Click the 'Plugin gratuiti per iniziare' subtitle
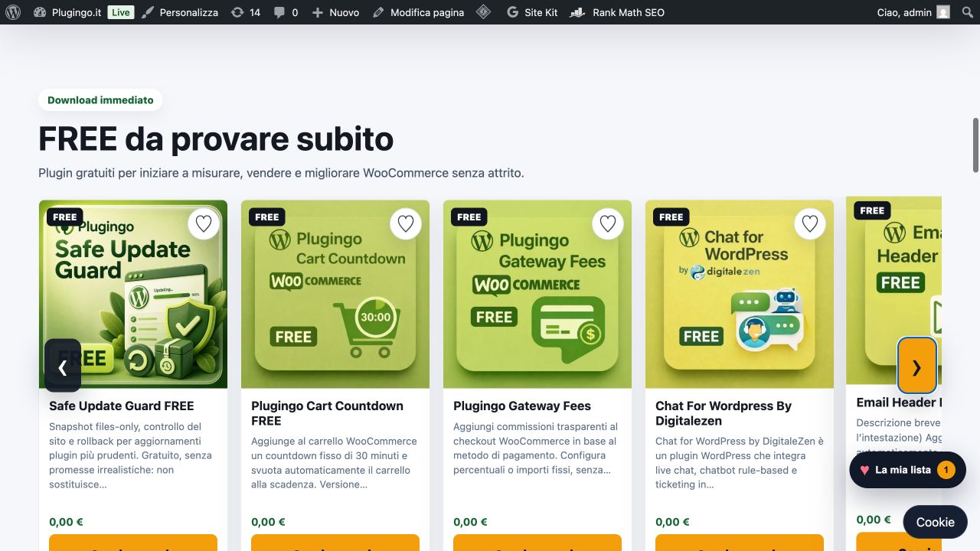This screenshot has height=551, width=980. click(x=281, y=173)
